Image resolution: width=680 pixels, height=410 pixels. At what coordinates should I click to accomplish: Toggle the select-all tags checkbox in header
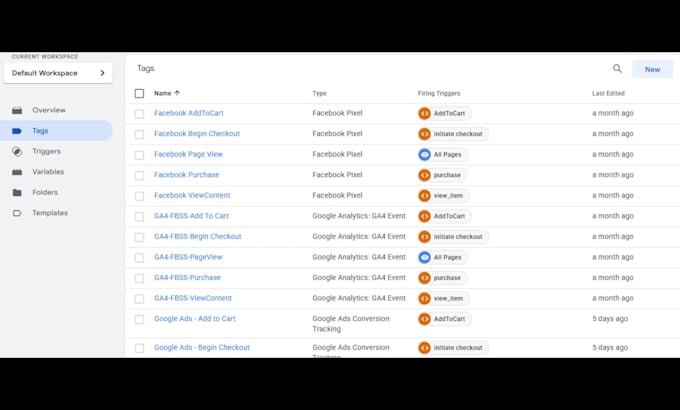click(139, 93)
